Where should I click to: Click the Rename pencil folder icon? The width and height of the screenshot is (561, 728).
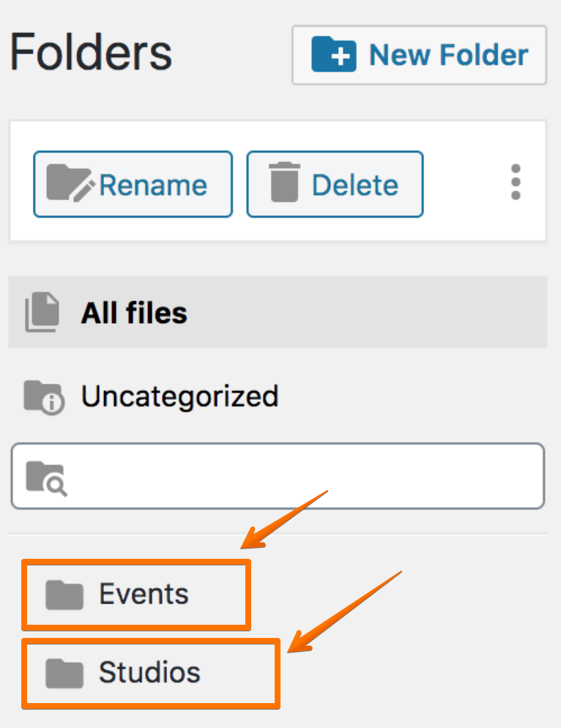pyautogui.click(x=70, y=183)
